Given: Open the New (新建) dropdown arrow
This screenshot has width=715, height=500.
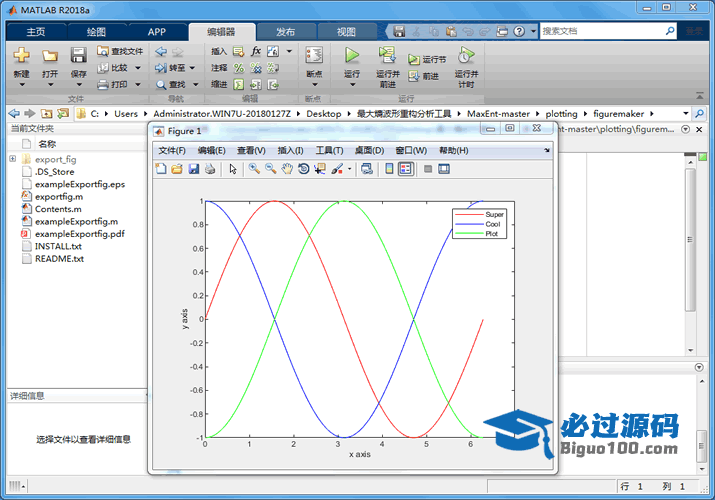Looking at the screenshot, I should [x=21, y=85].
